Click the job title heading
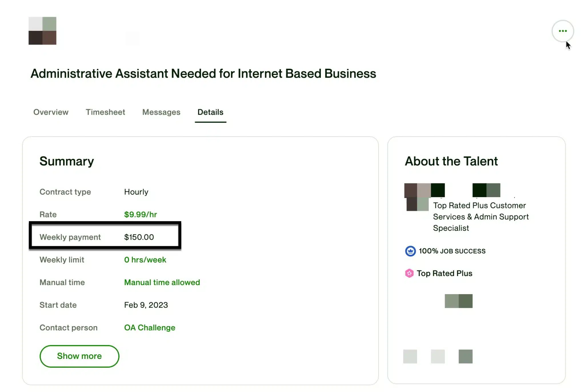 pyautogui.click(x=203, y=74)
